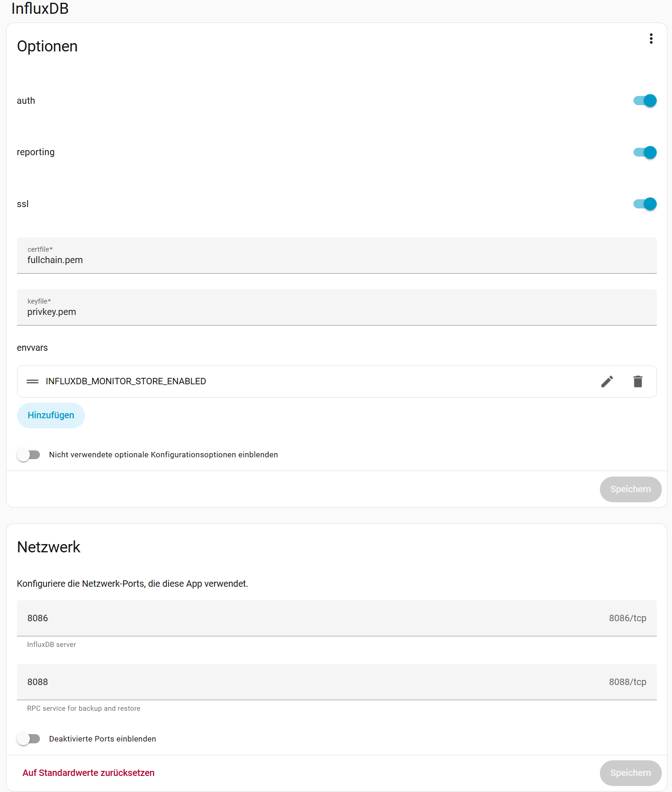The height and width of the screenshot is (792, 672).
Task: Disable the auth toggle
Action: click(644, 101)
